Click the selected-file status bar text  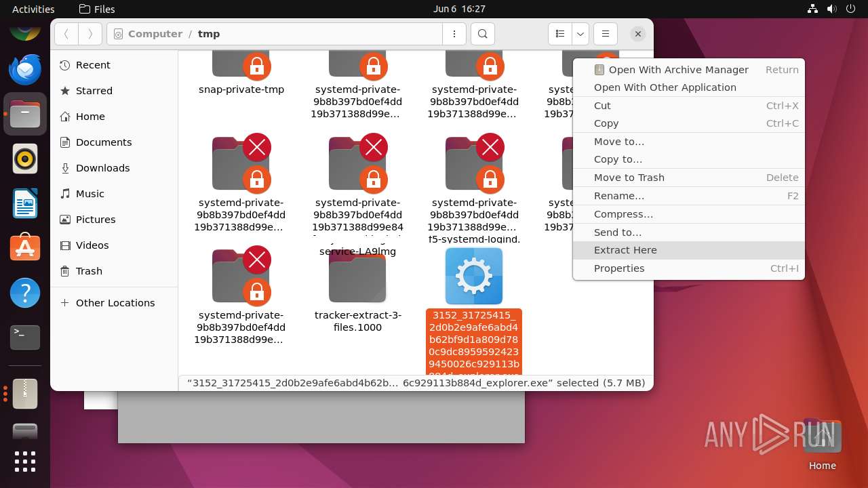(x=416, y=383)
